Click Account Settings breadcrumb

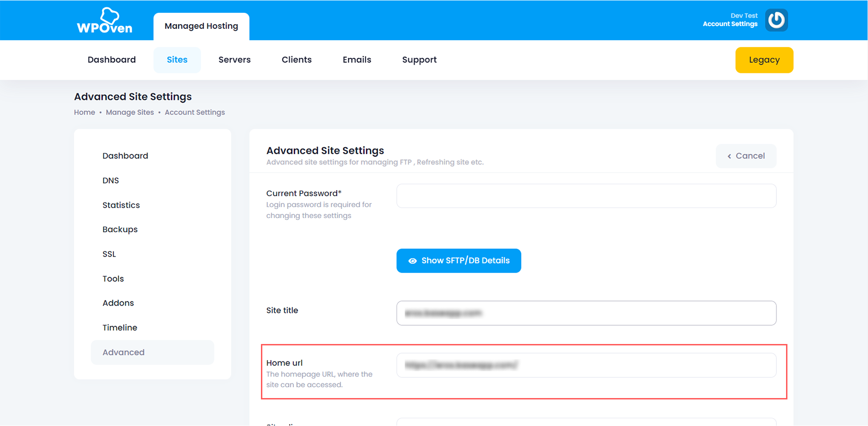(195, 112)
